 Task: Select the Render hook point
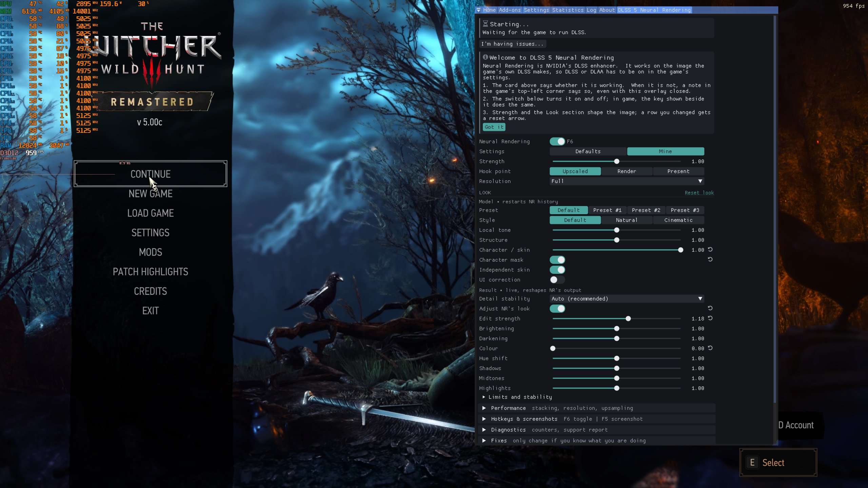coord(627,171)
